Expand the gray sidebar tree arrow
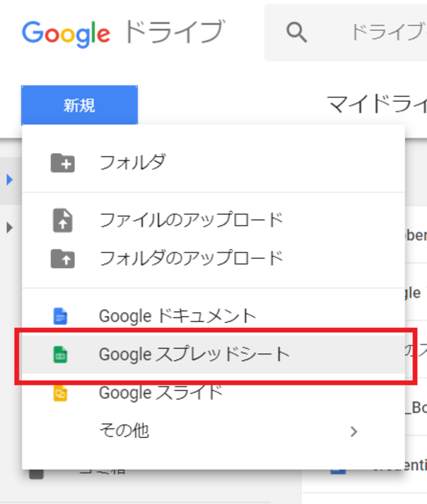 (x=10, y=228)
